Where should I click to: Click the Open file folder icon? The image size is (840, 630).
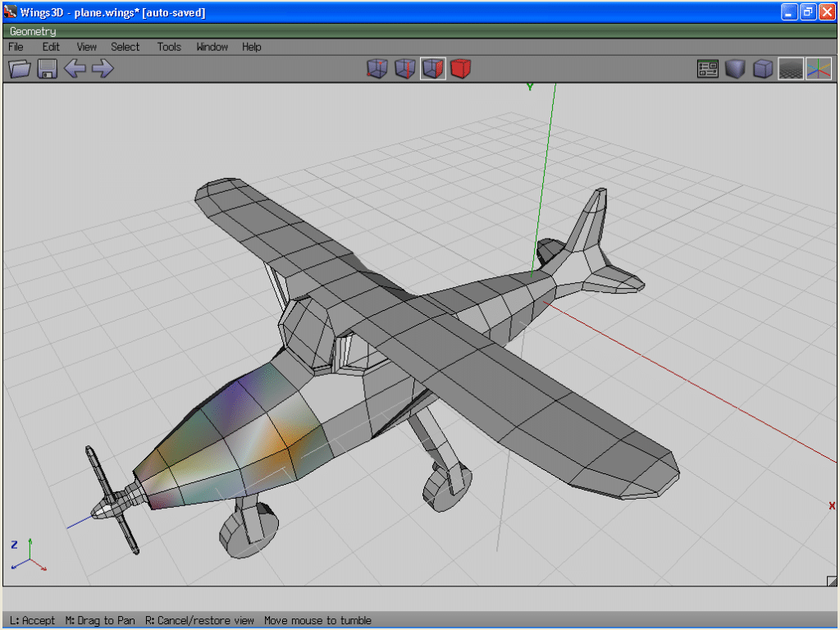coord(20,69)
